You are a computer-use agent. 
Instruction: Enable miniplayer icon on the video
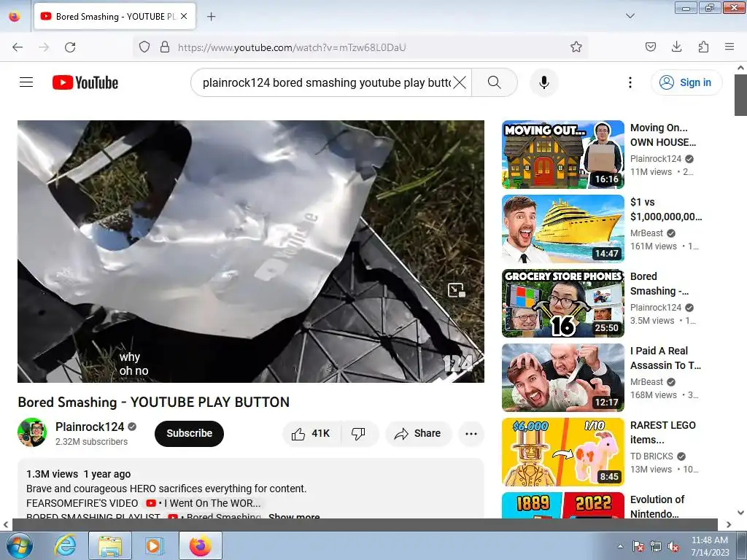(x=457, y=289)
